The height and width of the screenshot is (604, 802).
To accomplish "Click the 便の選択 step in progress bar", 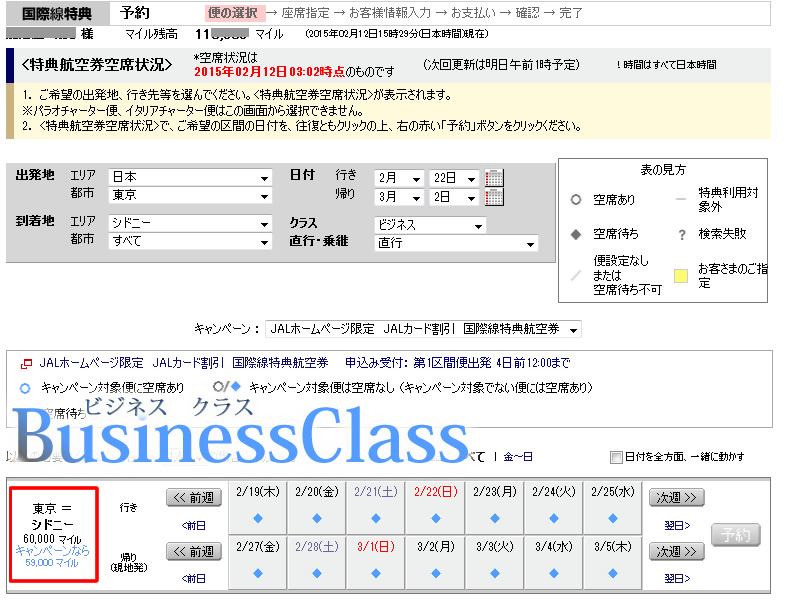I will point(235,13).
